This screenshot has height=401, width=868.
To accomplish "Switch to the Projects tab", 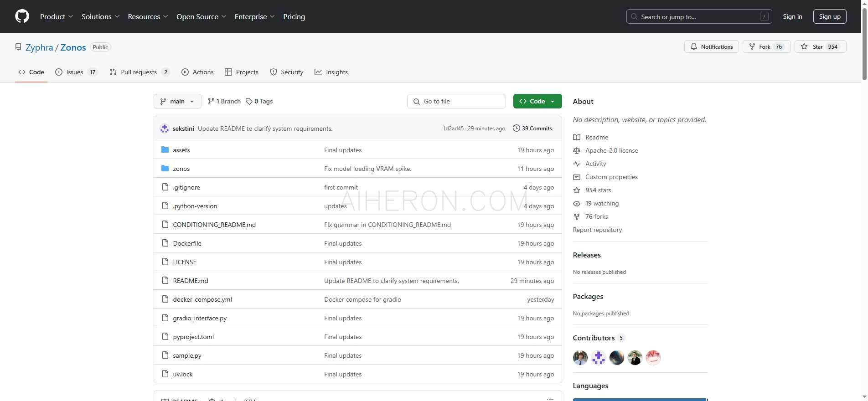I will [x=242, y=72].
